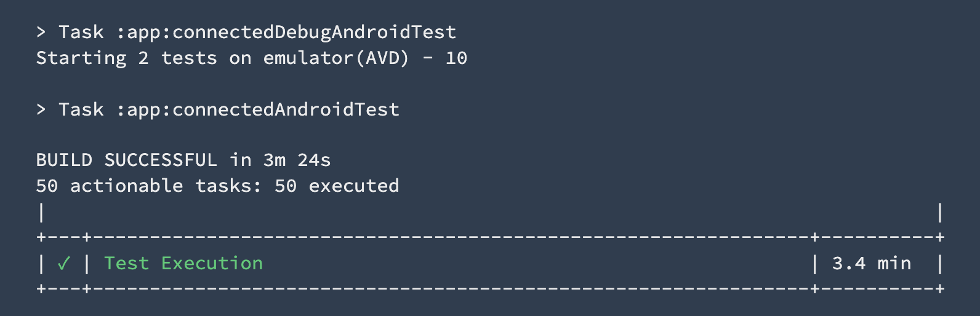The width and height of the screenshot is (980, 316).
Task: Click the "50 executed" text
Action: click(x=337, y=186)
